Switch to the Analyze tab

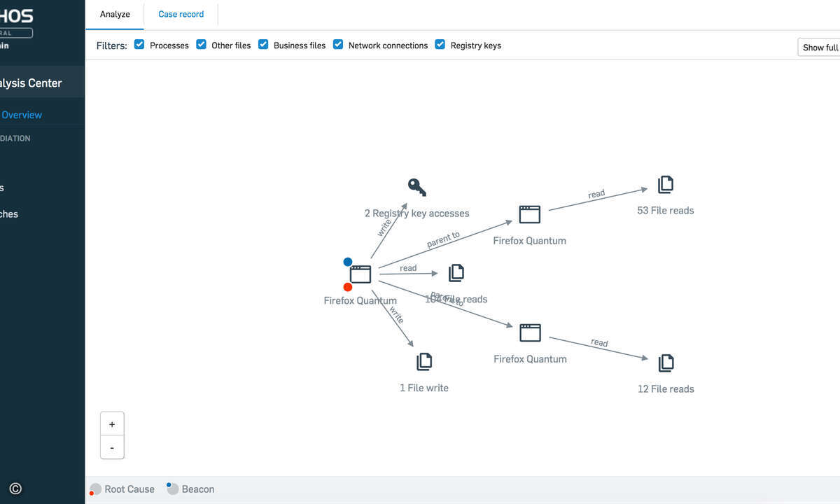115,14
